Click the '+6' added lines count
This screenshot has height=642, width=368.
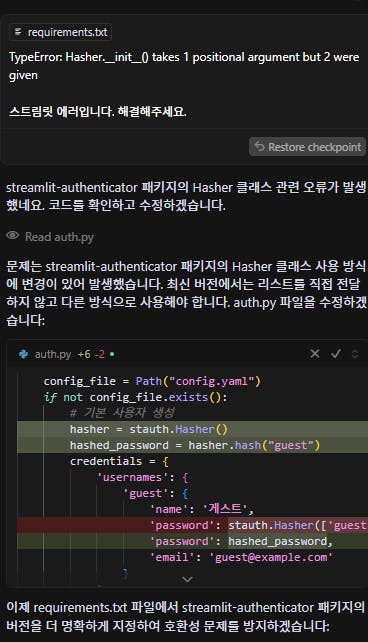[x=84, y=354]
